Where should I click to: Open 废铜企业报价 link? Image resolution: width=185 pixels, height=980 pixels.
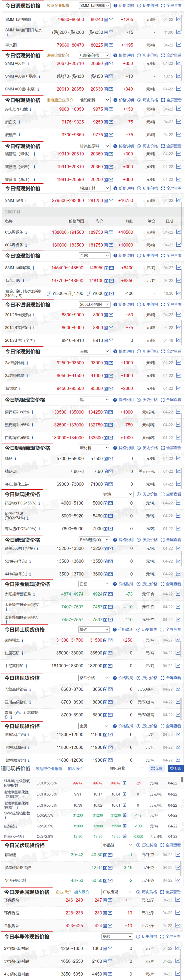58,6
